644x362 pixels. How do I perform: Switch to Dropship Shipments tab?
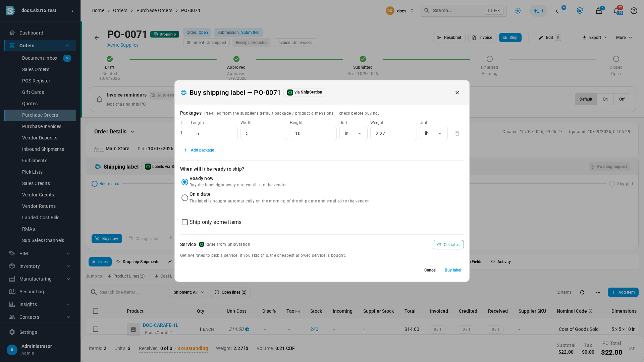pyautogui.click(x=138, y=262)
